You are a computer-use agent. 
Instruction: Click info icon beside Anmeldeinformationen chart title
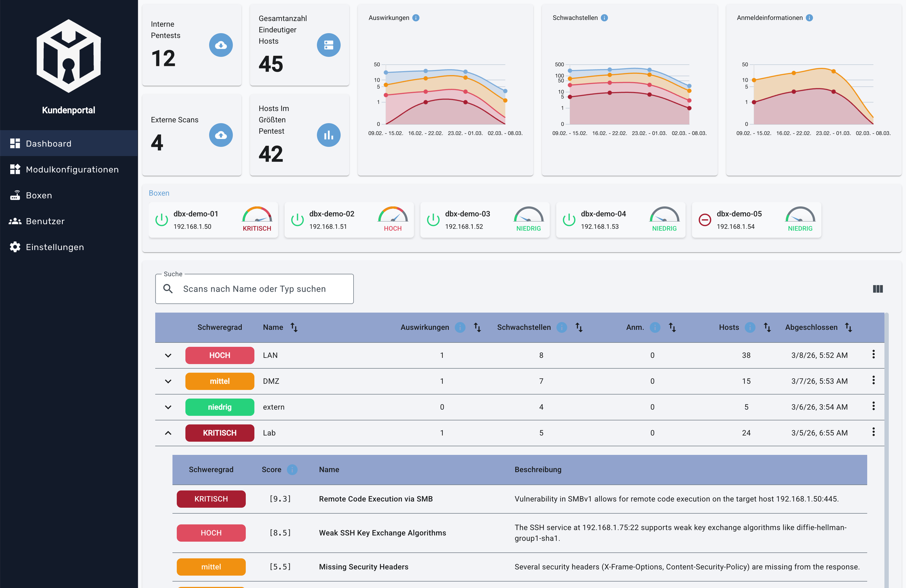click(x=809, y=18)
